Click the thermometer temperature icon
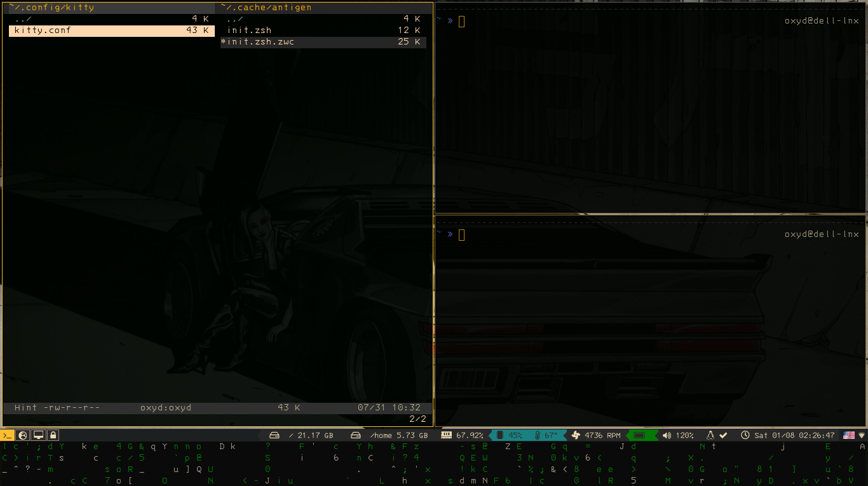The width and height of the screenshot is (868, 486). (x=538, y=435)
